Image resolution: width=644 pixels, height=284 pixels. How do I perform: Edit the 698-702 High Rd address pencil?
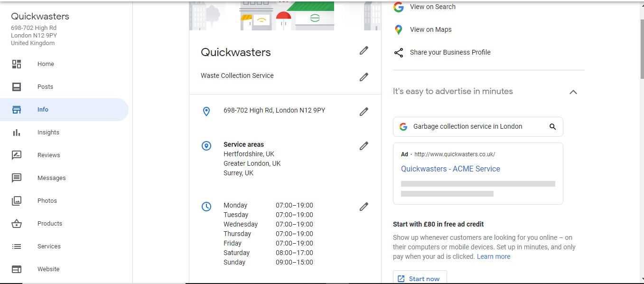364,112
